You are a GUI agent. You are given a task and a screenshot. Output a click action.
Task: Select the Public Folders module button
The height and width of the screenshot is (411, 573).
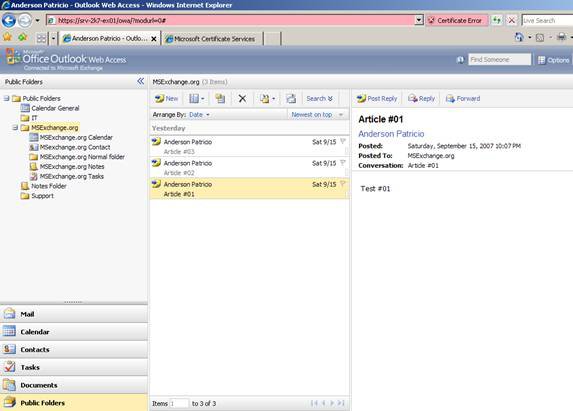click(x=74, y=403)
